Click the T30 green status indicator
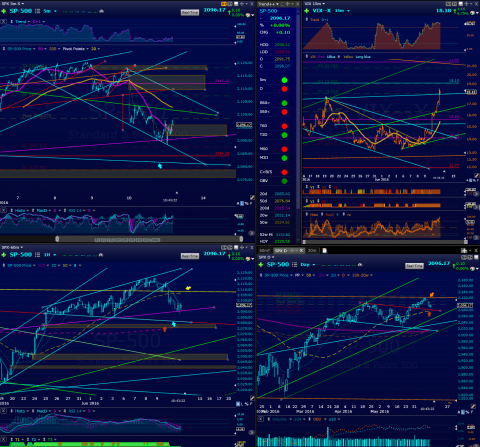The width and height of the screenshot is (480, 447). click(x=284, y=135)
